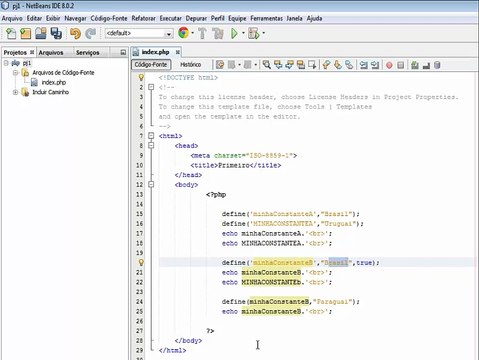This screenshot has width=479, height=360.
Task: Select the Projetos panel tab
Action: pyautogui.click(x=15, y=52)
